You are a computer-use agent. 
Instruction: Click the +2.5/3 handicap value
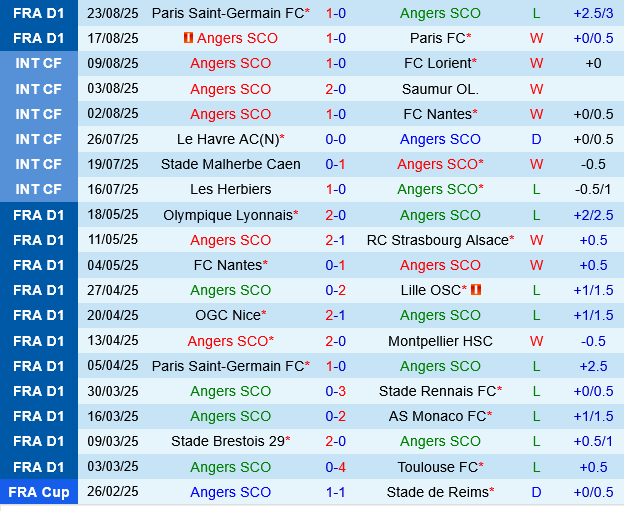click(x=593, y=13)
